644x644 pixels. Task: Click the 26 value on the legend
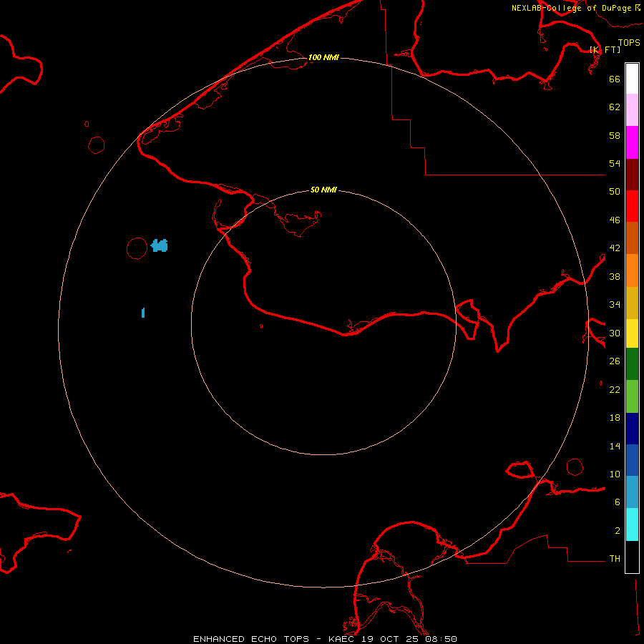615,361
